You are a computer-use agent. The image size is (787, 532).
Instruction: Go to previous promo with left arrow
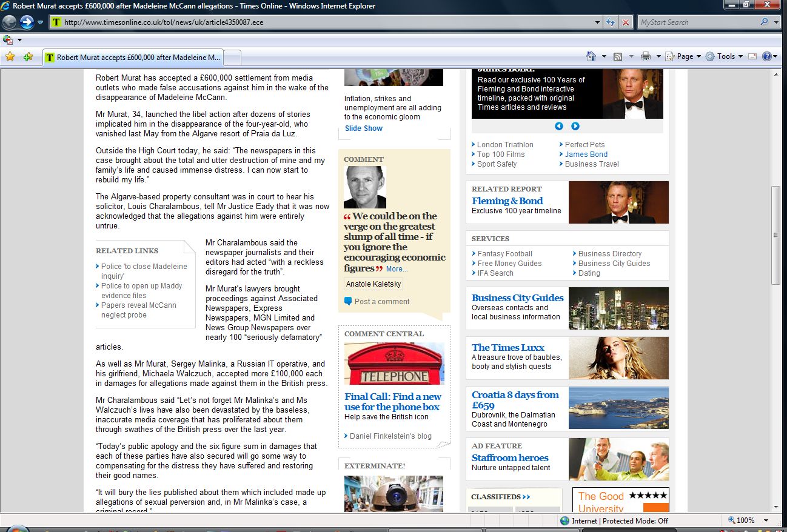pyautogui.click(x=559, y=126)
